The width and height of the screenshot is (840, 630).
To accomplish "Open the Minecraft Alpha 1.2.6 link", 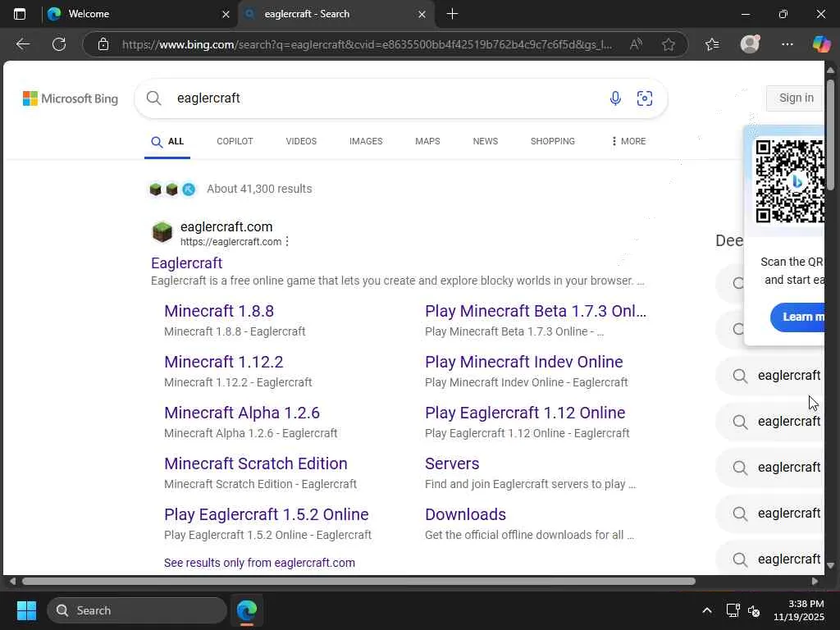I will [242, 413].
